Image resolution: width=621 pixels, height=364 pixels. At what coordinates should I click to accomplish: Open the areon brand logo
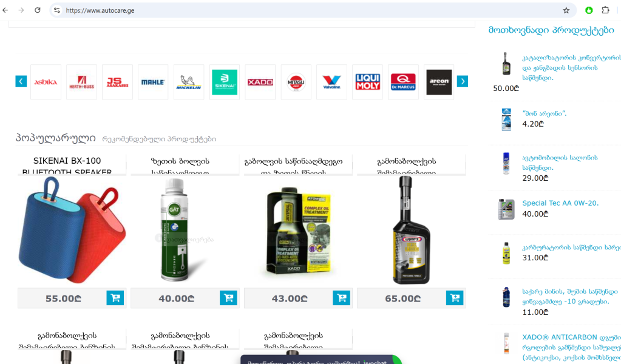(439, 82)
